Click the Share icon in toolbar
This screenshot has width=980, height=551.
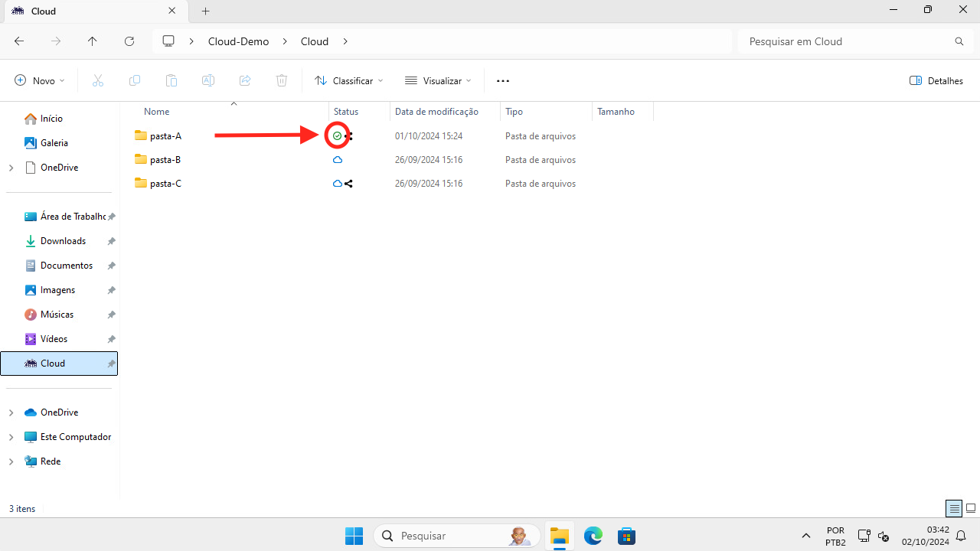[245, 80]
